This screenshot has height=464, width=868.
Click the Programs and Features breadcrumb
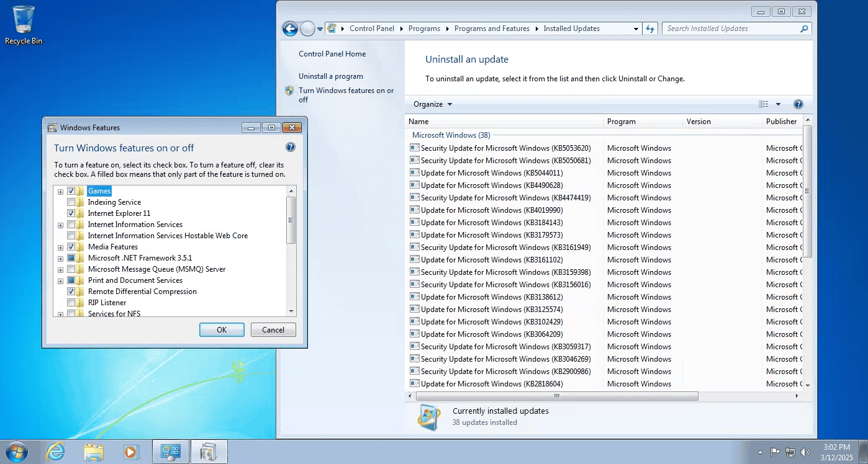492,29
